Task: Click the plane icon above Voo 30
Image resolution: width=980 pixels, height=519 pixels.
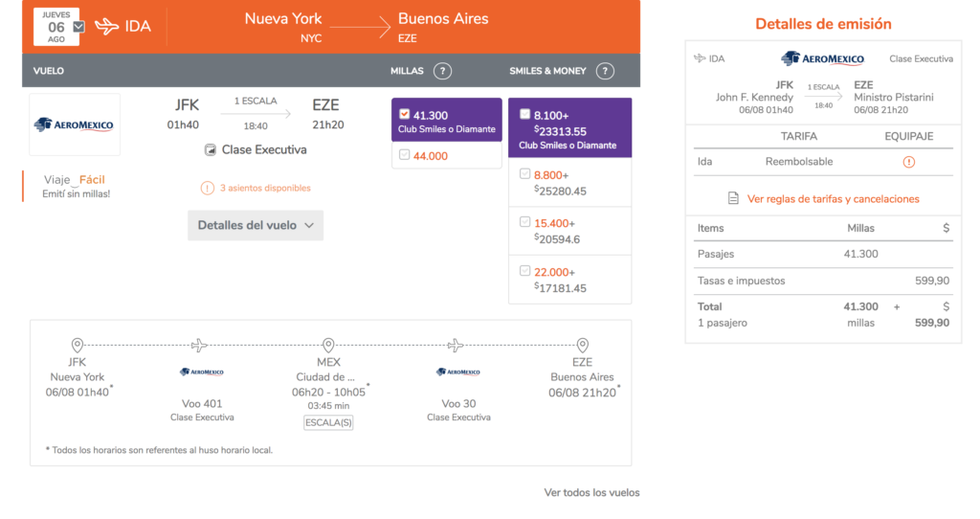Action: coord(456,345)
